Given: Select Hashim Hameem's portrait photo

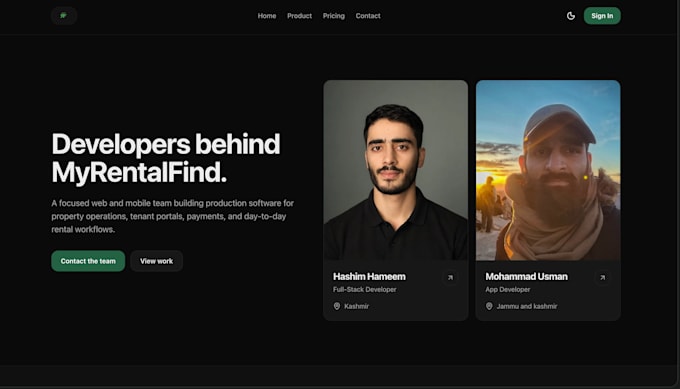Looking at the screenshot, I should click(396, 170).
